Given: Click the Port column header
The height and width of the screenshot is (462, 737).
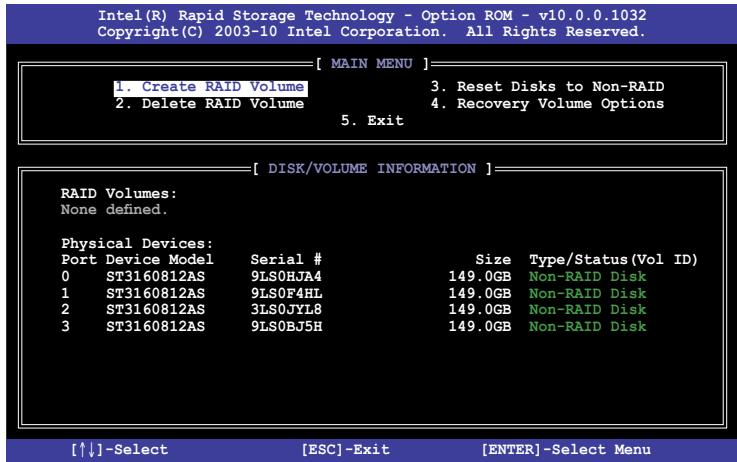Looking at the screenshot, I should (79, 260).
